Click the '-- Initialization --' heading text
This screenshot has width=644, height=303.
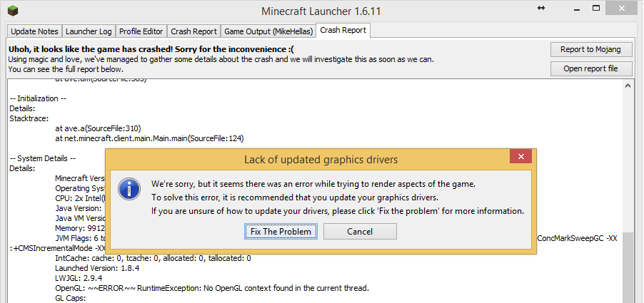pos(38,99)
